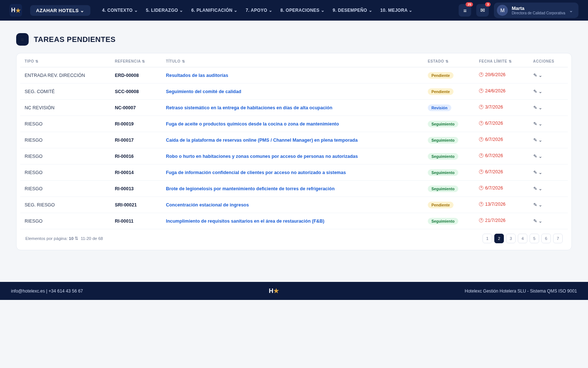Open 'Seguimiento del comité de calidad' link

point(204,92)
